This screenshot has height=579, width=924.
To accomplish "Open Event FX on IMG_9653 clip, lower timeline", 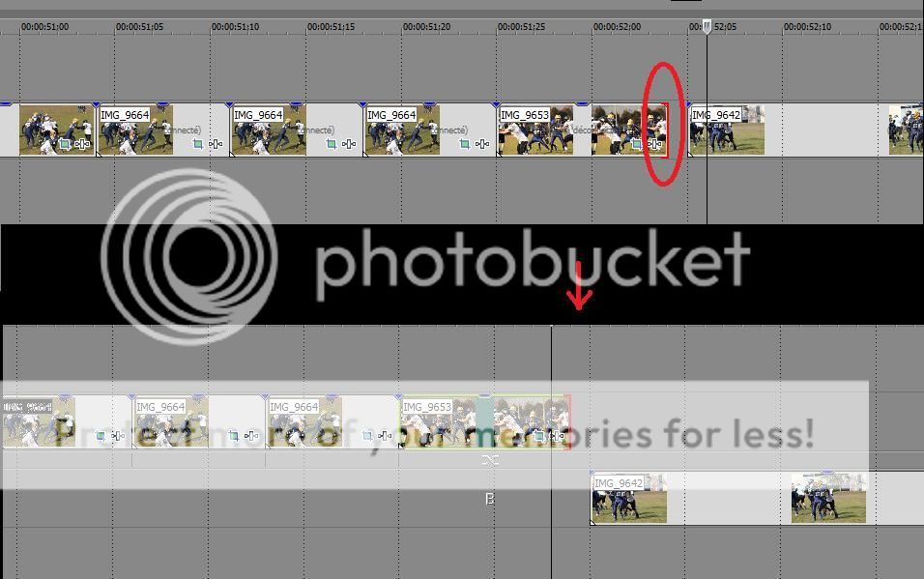I will 557,436.
